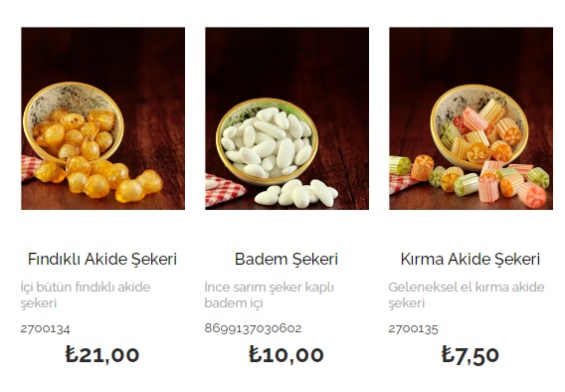Click the spilled white almonds below the bowl

click(x=296, y=193)
